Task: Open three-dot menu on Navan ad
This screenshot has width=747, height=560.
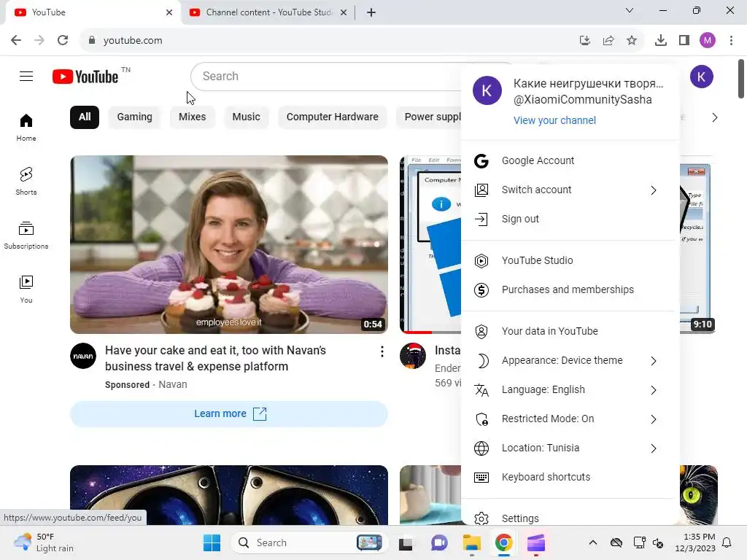Action: tap(382, 351)
